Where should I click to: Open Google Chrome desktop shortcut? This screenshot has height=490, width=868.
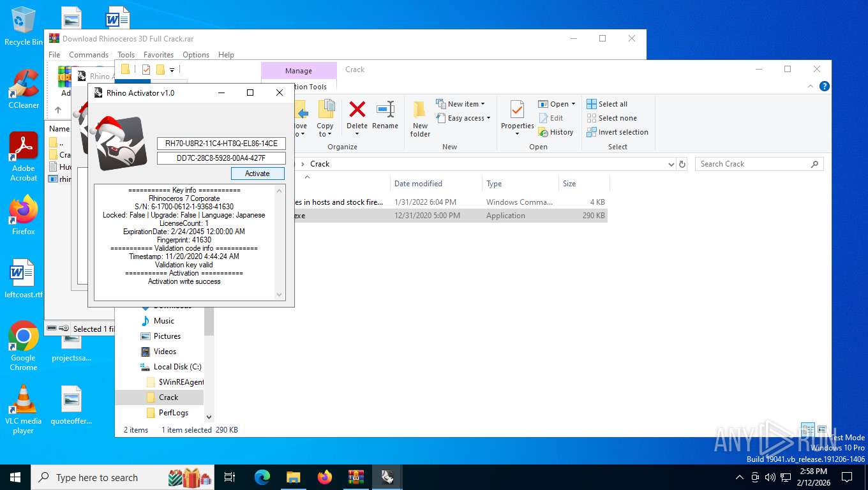pyautogui.click(x=24, y=346)
